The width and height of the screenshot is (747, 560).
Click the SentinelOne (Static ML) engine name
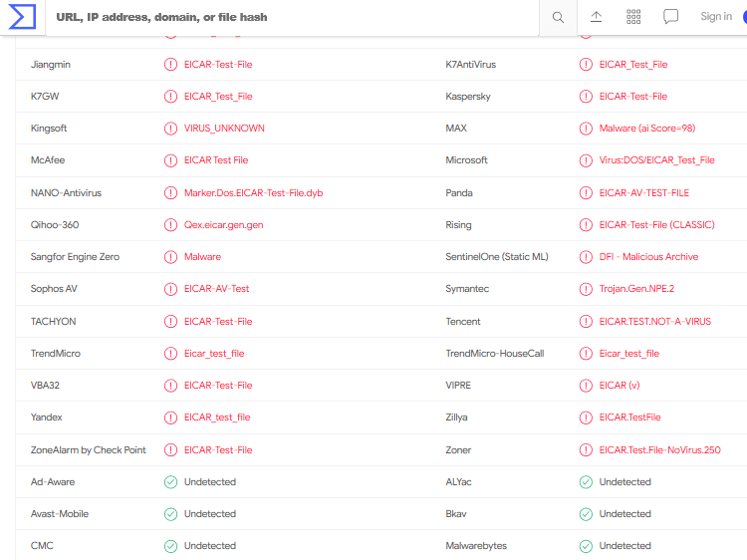[x=497, y=257]
